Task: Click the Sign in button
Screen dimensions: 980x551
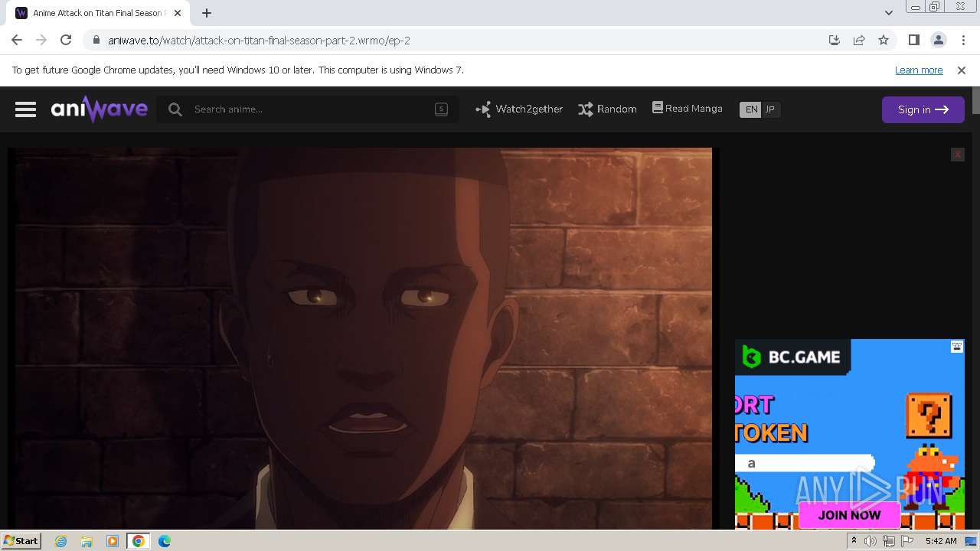Action: pyautogui.click(x=923, y=109)
